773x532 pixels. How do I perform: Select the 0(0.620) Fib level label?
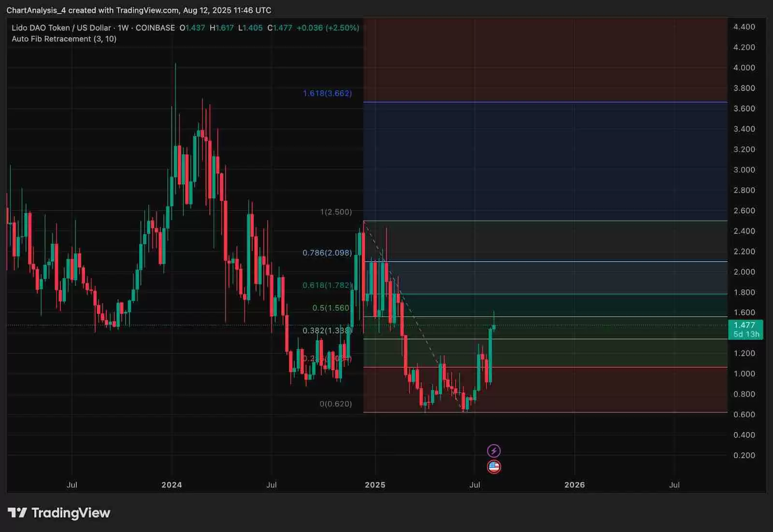click(336, 404)
